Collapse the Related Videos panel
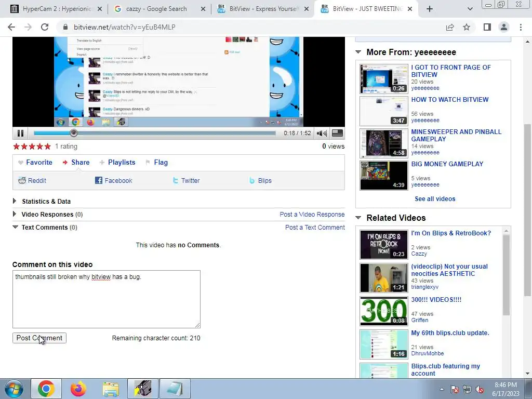The image size is (532, 399). 358,218
